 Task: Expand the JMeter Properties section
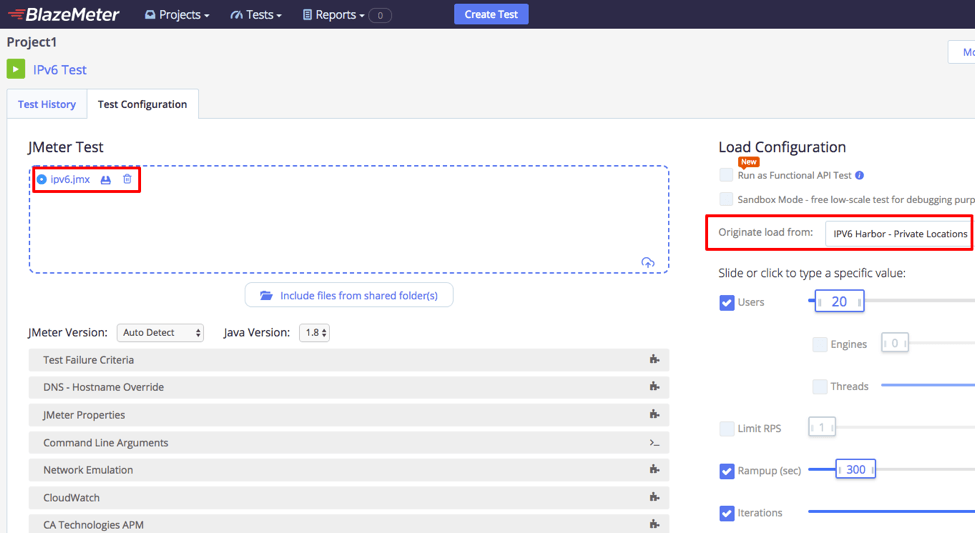[349, 415]
